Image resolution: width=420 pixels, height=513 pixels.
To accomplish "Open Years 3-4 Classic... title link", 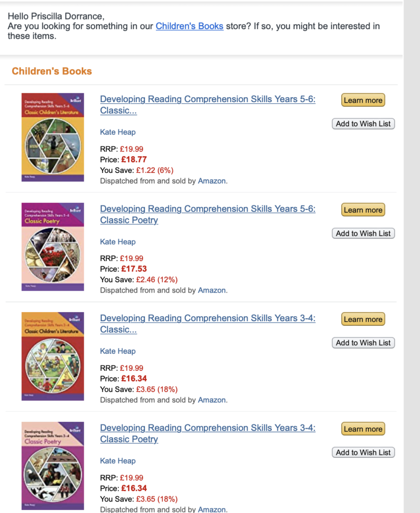I will pos(207,324).
